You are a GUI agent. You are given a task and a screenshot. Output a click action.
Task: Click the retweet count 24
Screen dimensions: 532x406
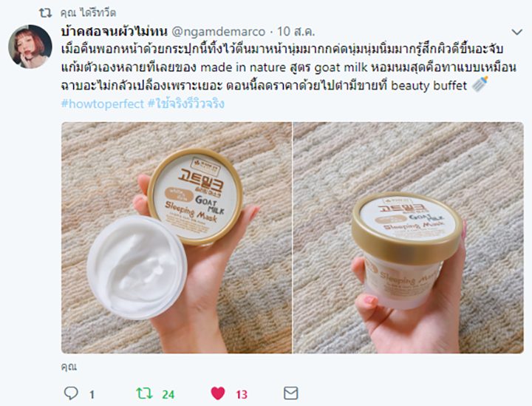click(x=168, y=394)
